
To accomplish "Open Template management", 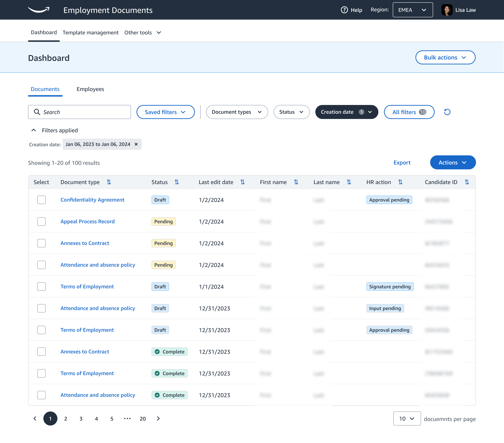I will pos(90,32).
